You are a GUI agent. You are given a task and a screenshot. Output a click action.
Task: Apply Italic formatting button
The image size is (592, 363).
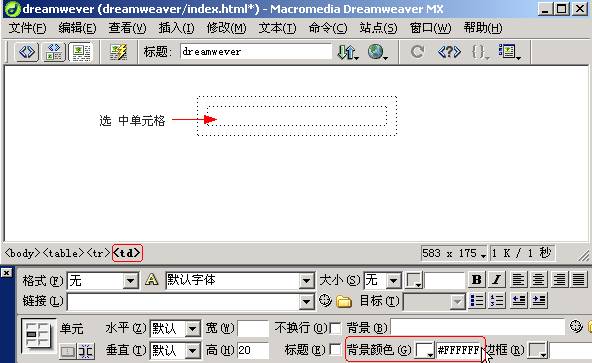click(x=496, y=280)
